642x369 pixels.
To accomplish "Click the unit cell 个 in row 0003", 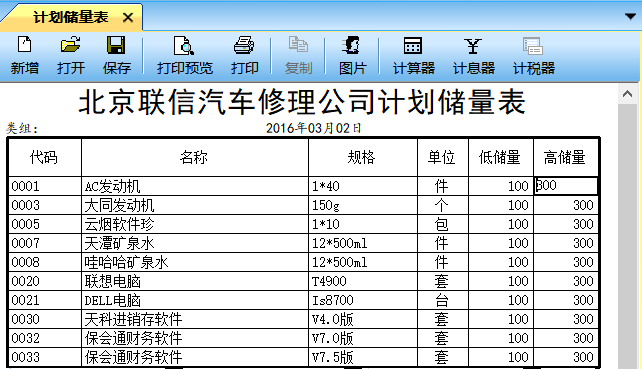I will tap(442, 205).
